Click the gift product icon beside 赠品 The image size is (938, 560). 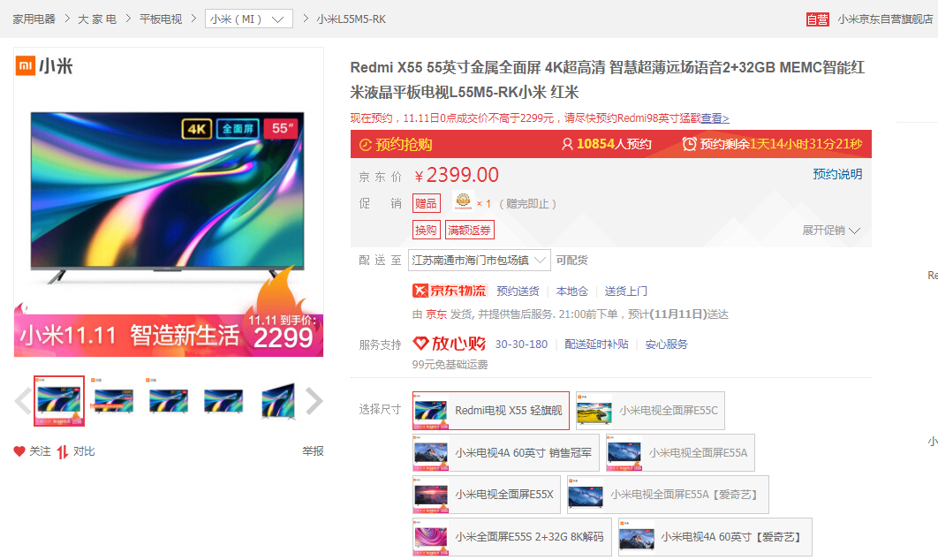(x=463, y=201)
